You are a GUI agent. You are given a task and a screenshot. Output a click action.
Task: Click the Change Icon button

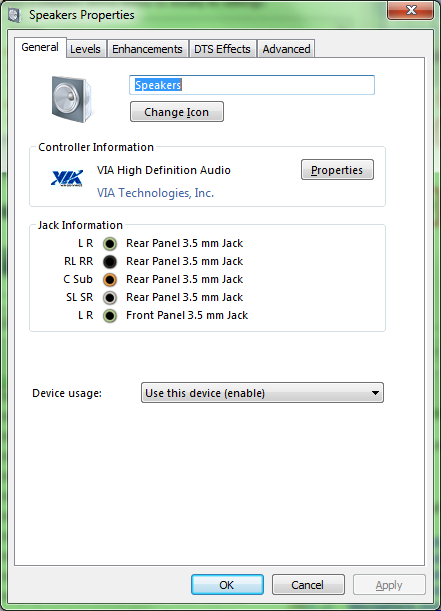[177, 112]
